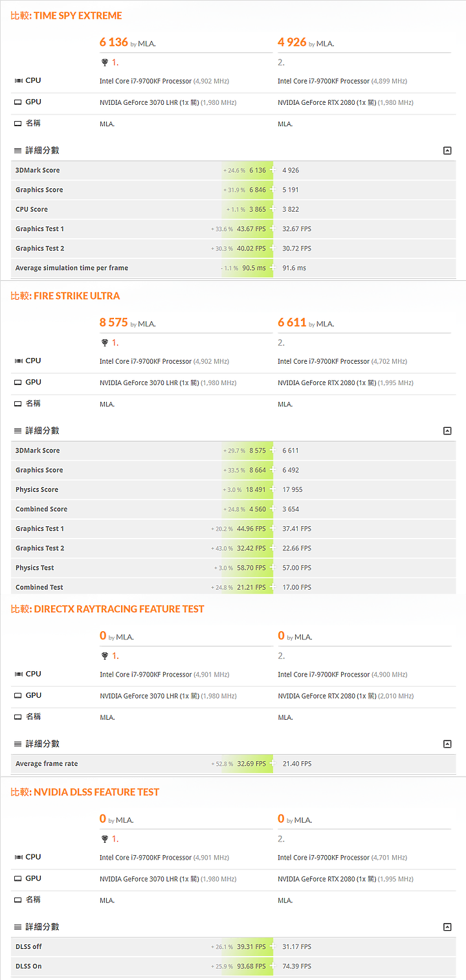Image resolution: width=466 pixels, height=980 pixels.
Task: Click the GPU monitor icon under Fire Strike Ultra
Action: (18, 383)
